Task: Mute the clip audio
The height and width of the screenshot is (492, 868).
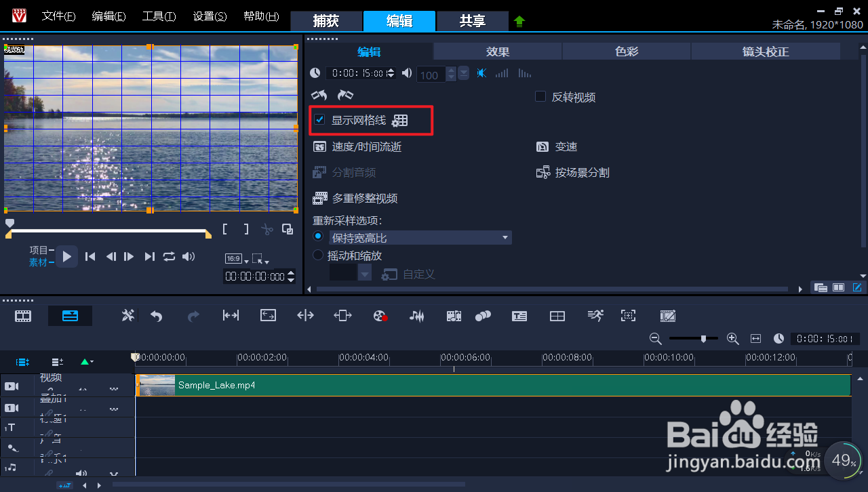Action: [481, 73]
